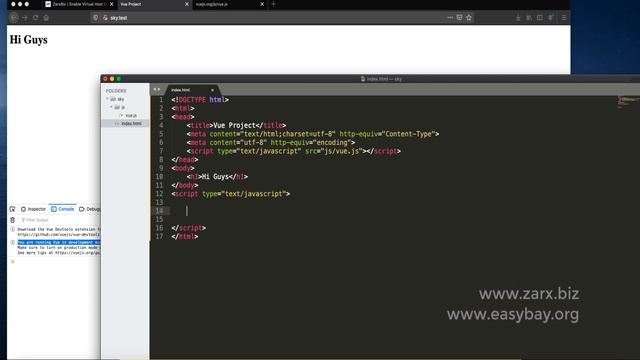Open tracking protection shield in address bar
Image resolution: width=640 pixels, height=360 pixels.
[x=96, y=18]
